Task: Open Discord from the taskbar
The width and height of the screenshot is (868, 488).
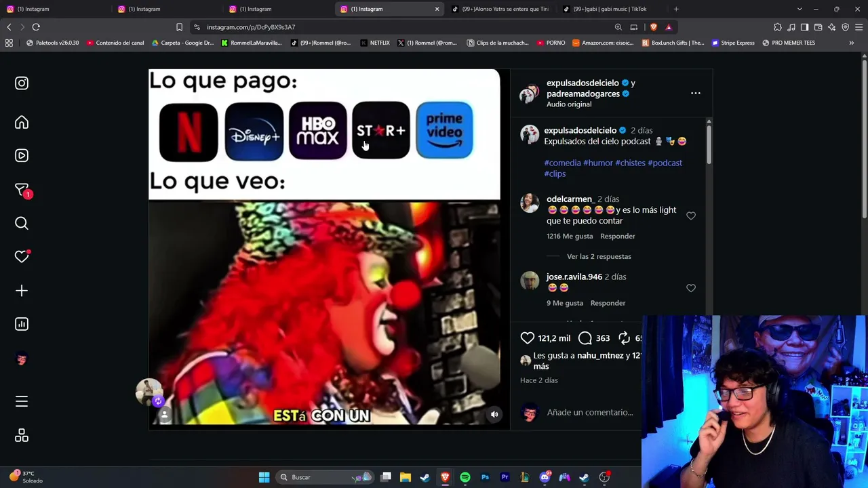Action: (x=545, y=477)
